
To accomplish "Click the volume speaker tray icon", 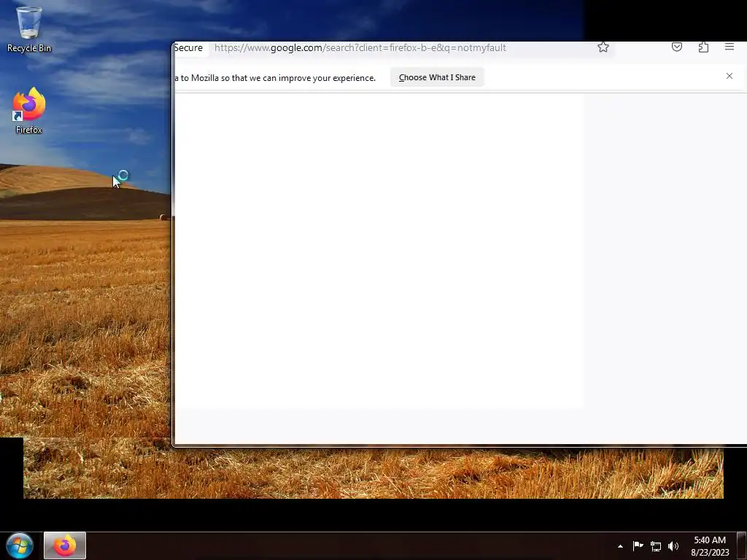I will (x=673, y=546).
